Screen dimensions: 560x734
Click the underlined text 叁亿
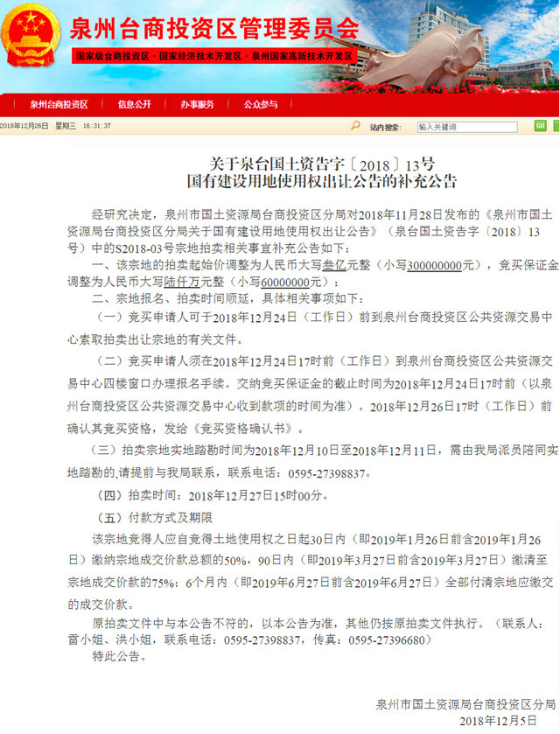coord(334,265)
